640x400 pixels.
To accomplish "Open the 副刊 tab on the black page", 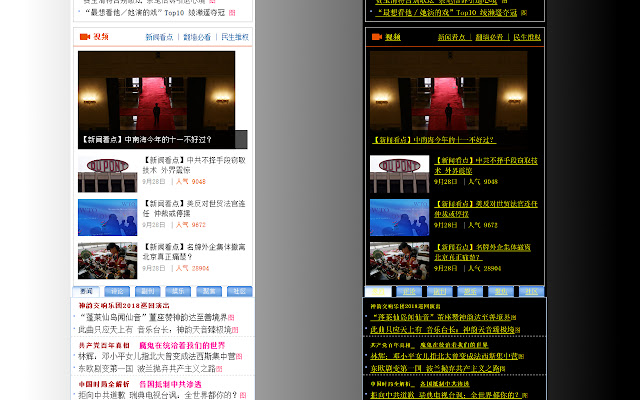I will click(440, 291).
